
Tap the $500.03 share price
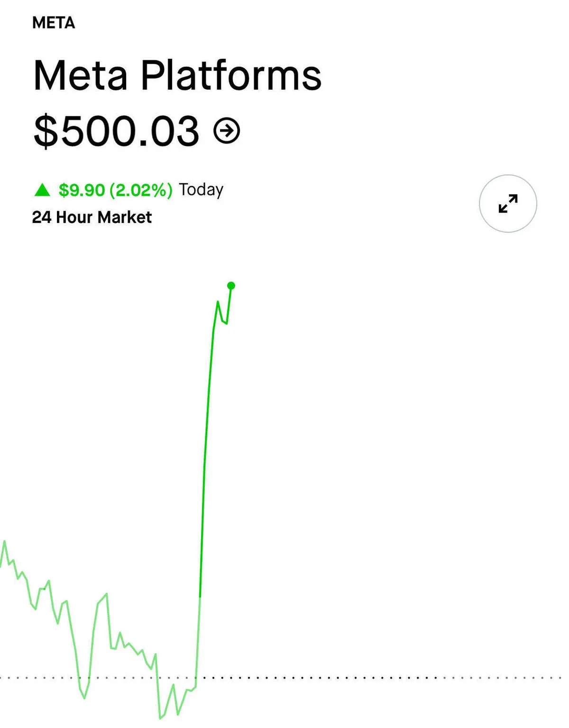(116, 131)
